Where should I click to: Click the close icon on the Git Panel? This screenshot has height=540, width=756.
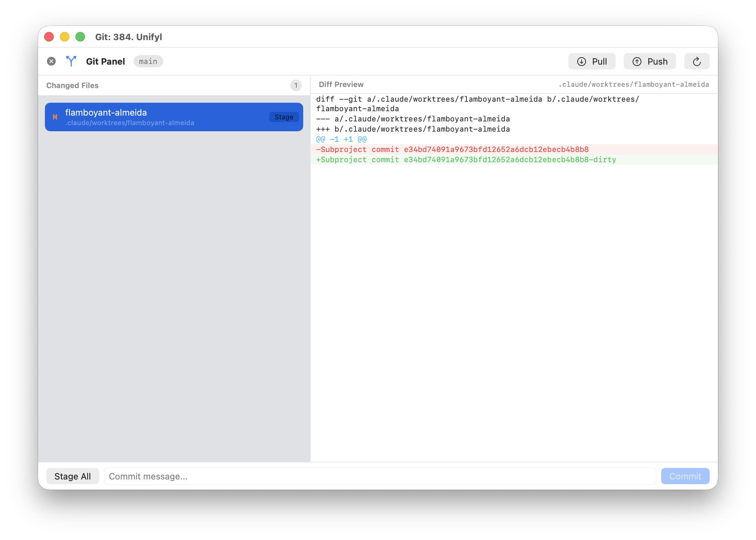51,61
